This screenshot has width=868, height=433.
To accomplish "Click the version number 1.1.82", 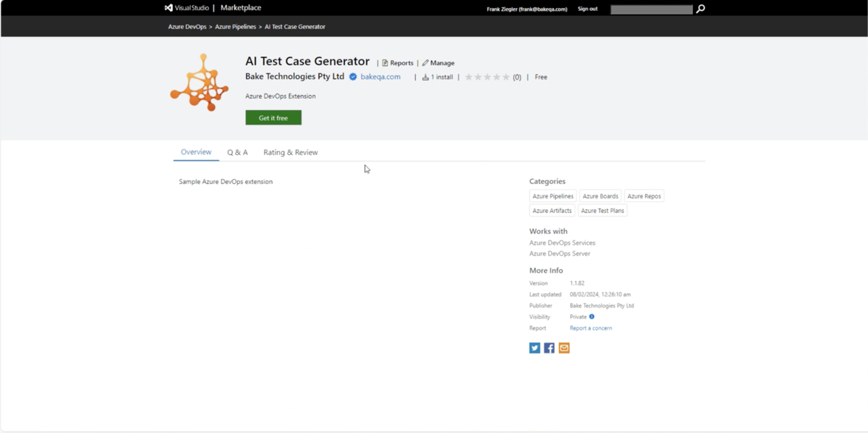I will point(577,283).
